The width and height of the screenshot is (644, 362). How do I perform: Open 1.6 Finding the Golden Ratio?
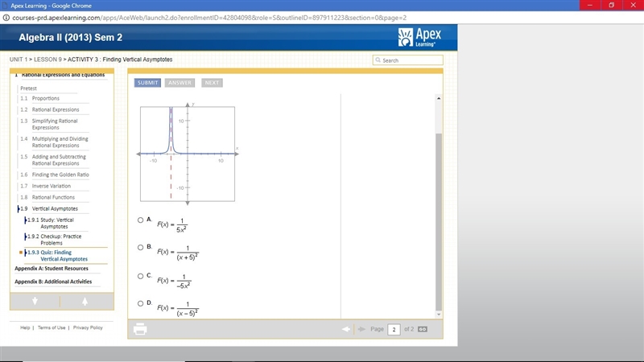[x=55, y=175]
